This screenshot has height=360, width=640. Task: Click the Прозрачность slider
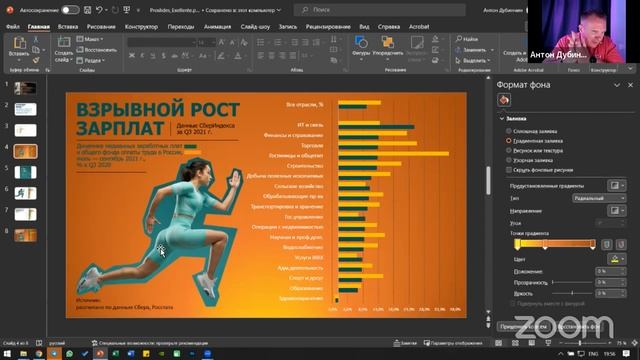(x=572, y=282)
